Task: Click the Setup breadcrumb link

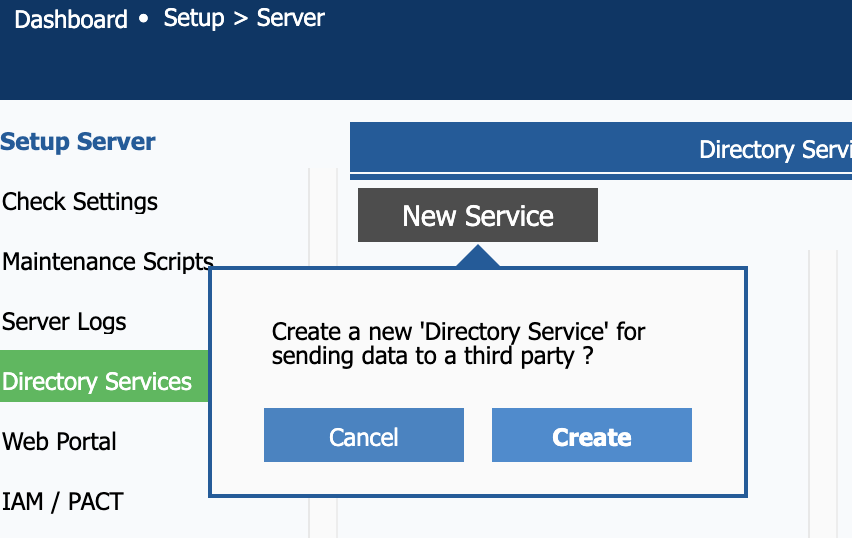Action: point(193,18)
